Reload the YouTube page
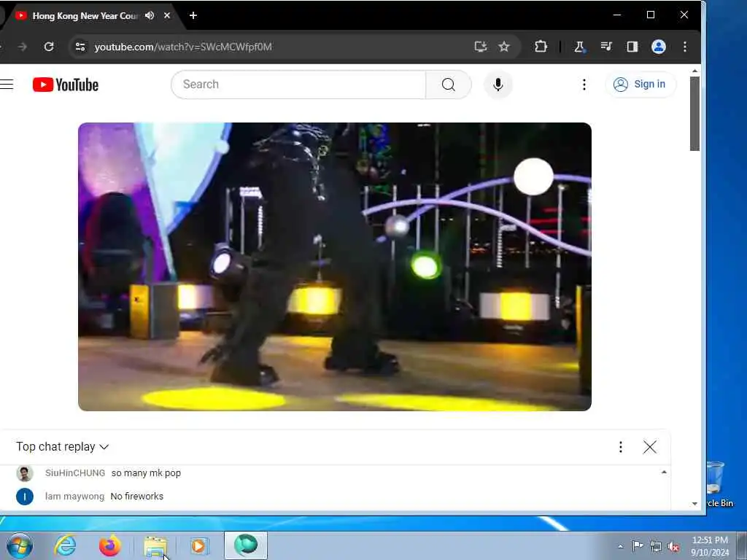Image resolution: width=747 pixels, height=560 pixels. tap(49, 47)
